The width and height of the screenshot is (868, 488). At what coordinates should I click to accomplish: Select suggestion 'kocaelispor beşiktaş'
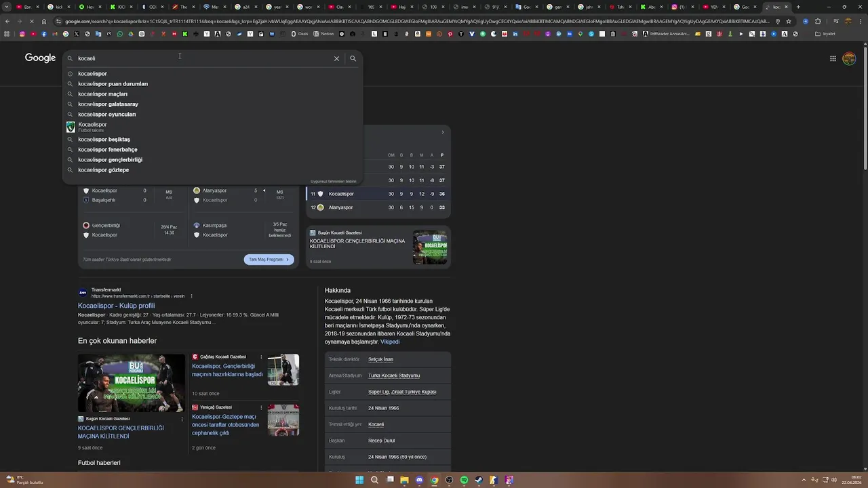coord(212,140)
